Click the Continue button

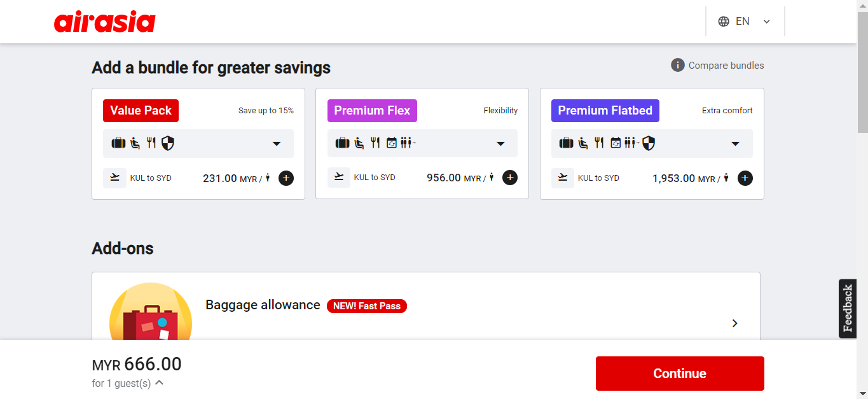pyautogui.click(x=679, y=374)
